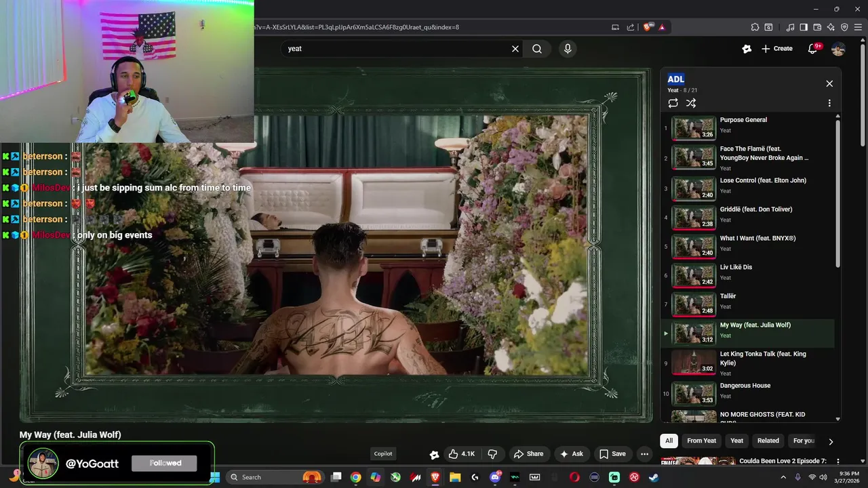Play Lose Control feat. Elton John
Image resolution: width=868 pixels, height=488 pixels.
pos(748,188)
